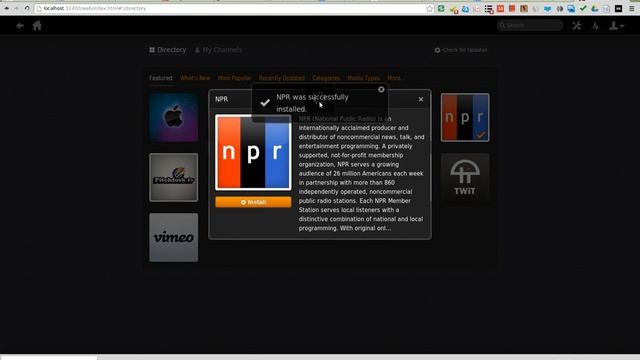Click the browser back arrow
The width and height of the screenshot is (640, 360).
[x=7, y=8]
